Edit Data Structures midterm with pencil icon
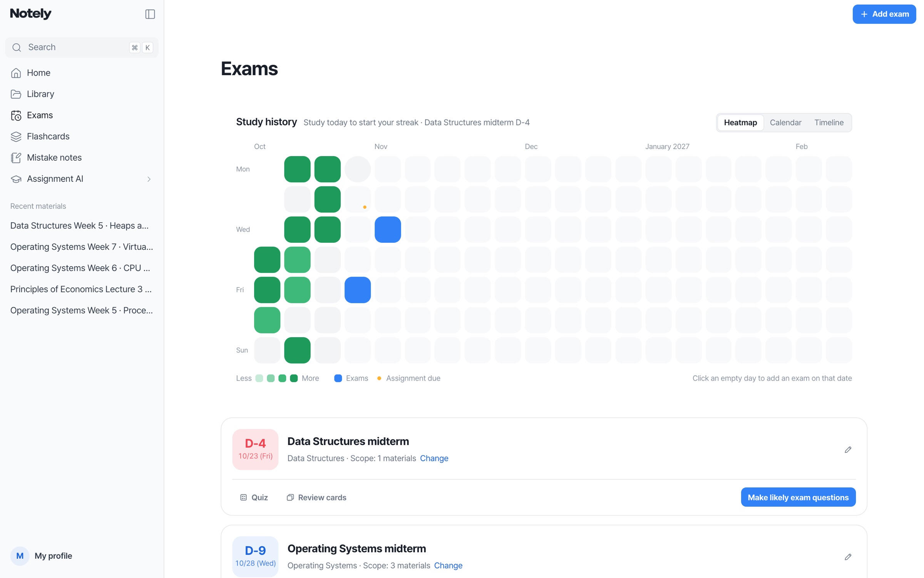Image resolution: width=924 pixels, height=578 pixels. [x=848, y=450]
